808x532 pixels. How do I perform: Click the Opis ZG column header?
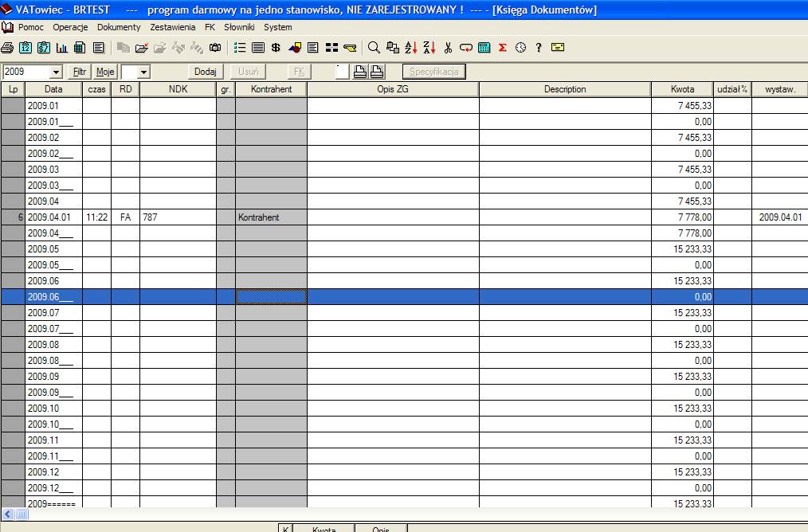coord(393,89)
